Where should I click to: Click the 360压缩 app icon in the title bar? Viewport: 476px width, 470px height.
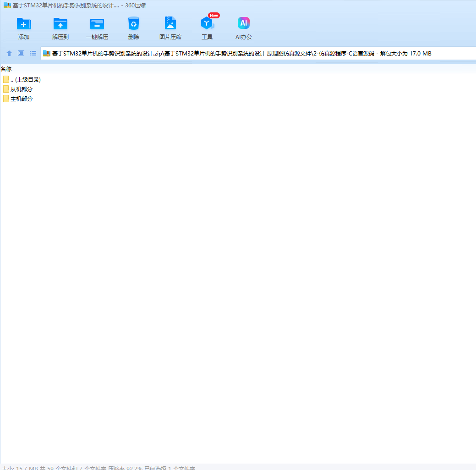coord(7,6)
